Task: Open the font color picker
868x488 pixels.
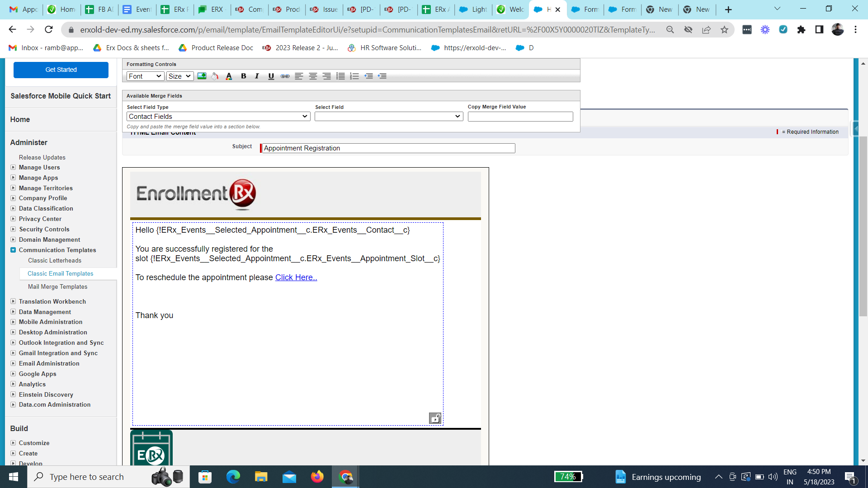Action: click(229, 76)
